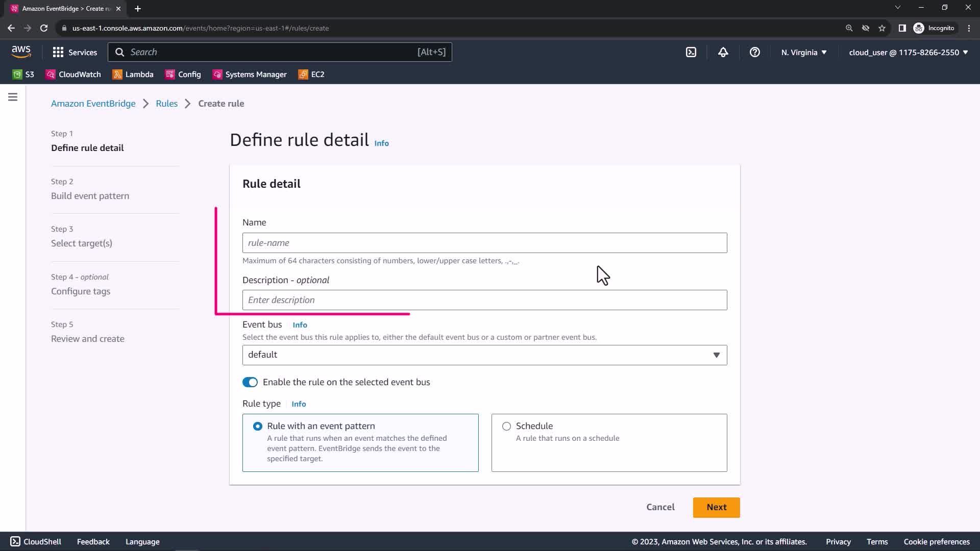Open the Event bus default dropdown

[x=484, y=355]
